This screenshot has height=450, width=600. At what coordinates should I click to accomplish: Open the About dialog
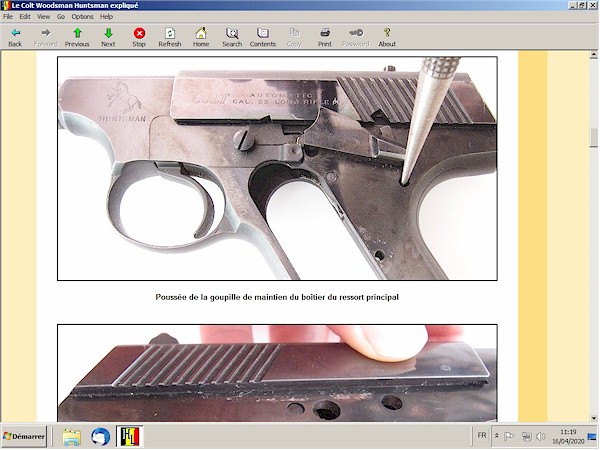click(x=387, y=37)
